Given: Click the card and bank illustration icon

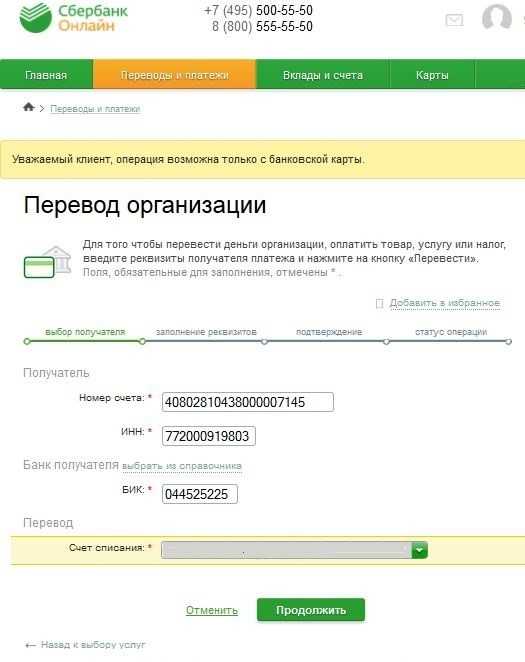Looking at the screenshot, I should [47, 262].
